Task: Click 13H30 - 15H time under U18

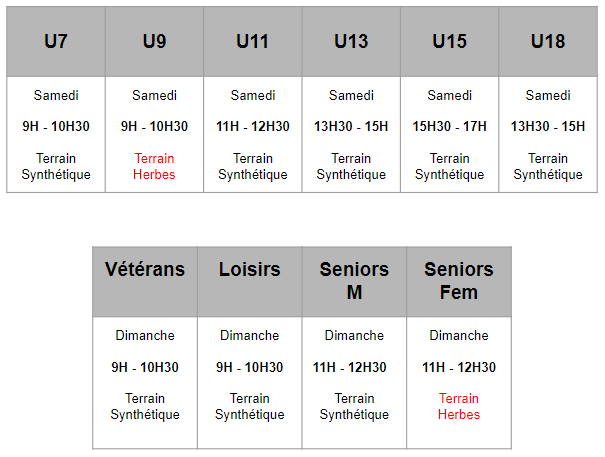Action: (547, 126)
